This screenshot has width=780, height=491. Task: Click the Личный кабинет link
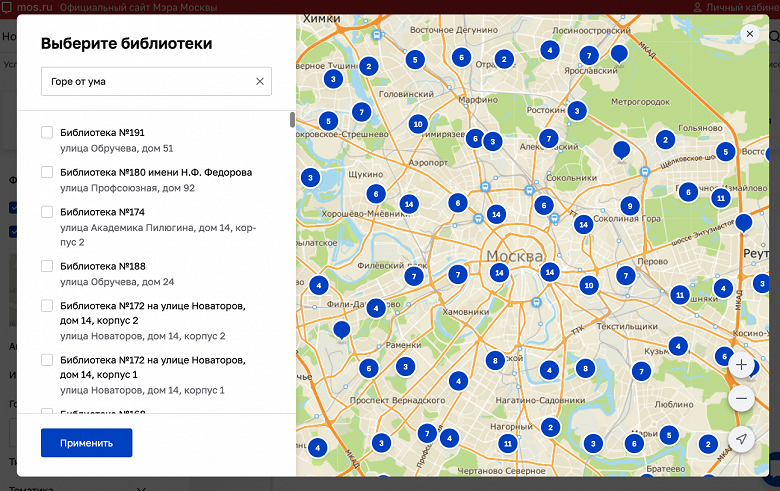tap(736, 7)
